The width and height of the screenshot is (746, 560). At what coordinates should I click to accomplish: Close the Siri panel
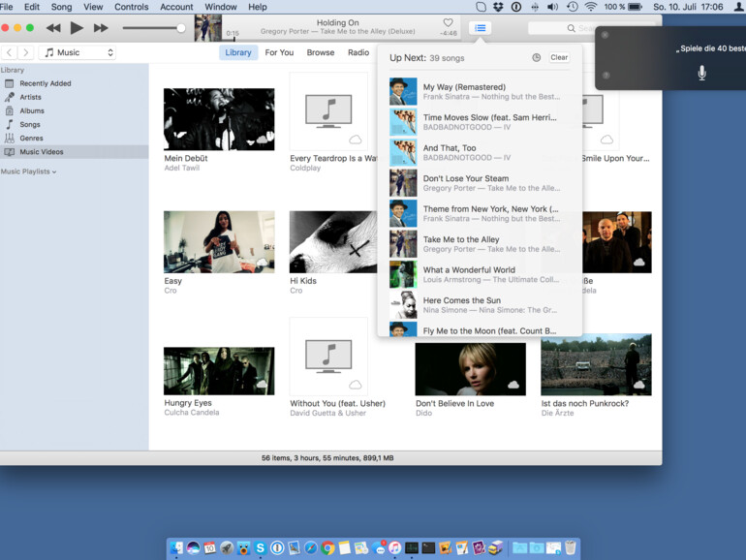coord(605,35)
